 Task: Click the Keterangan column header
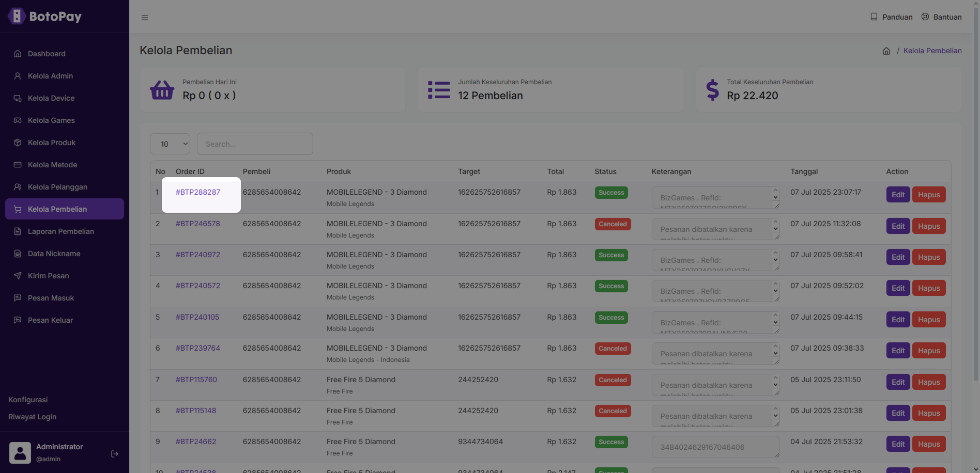671,171
